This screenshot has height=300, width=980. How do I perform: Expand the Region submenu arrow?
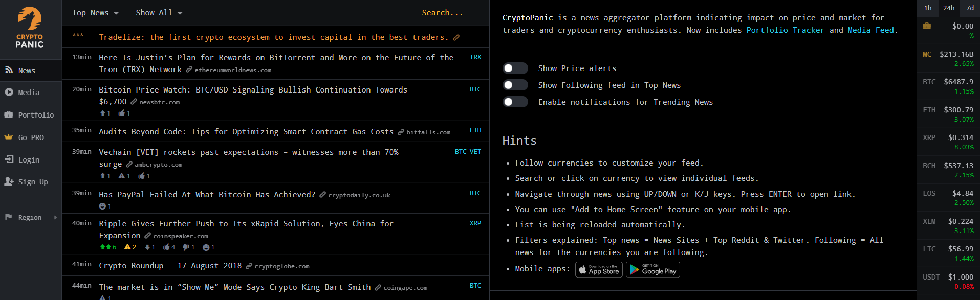(x=55, y=217)
